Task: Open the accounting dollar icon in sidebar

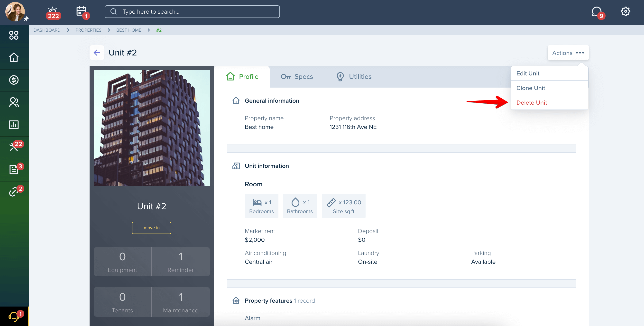Action: 14,80
